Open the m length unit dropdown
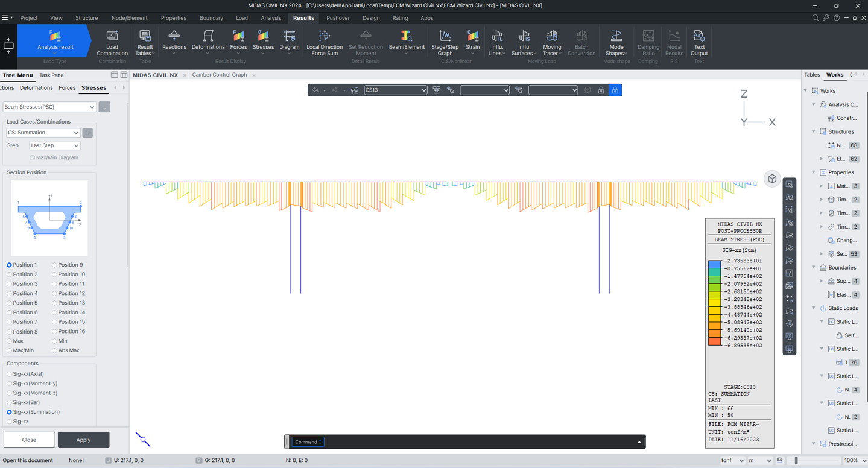Screen dimensions: 868x468 760,460
